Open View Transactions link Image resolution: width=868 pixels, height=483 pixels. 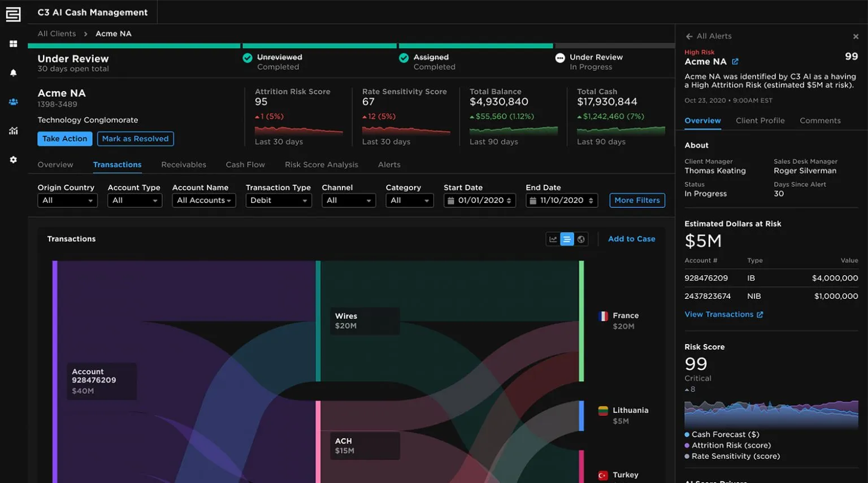[719, 315]
